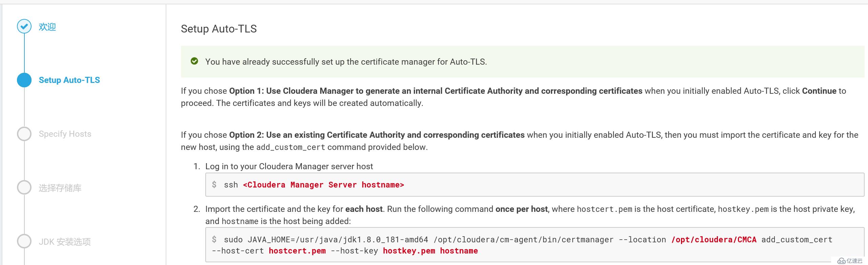Screen dimensions: 868x265
Task: Click the ssh Cloudera Manager Server hostname code box
Action: [535, 184]
